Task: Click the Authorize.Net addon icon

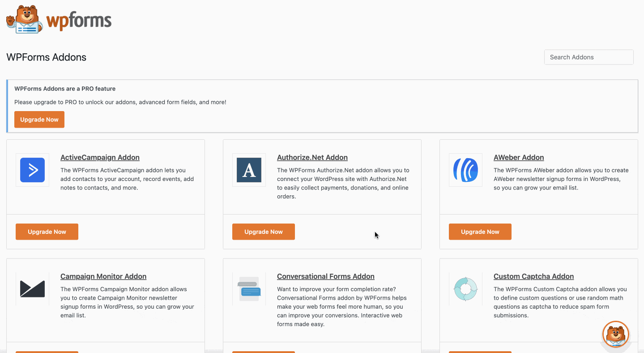Action: pyautogui.click(x=249, y=170)
